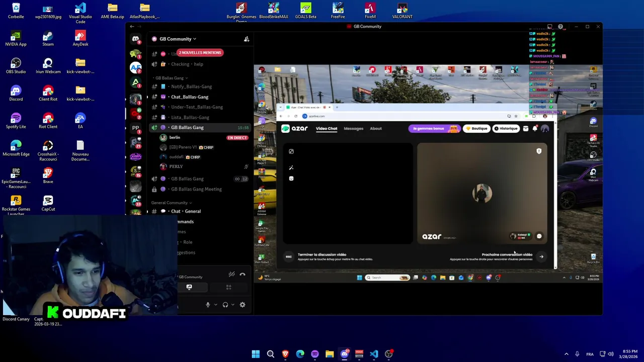Viewport: 644px width, 362px height.
Task: Open FRA language switcher in tray
Action: click(590, 354)
